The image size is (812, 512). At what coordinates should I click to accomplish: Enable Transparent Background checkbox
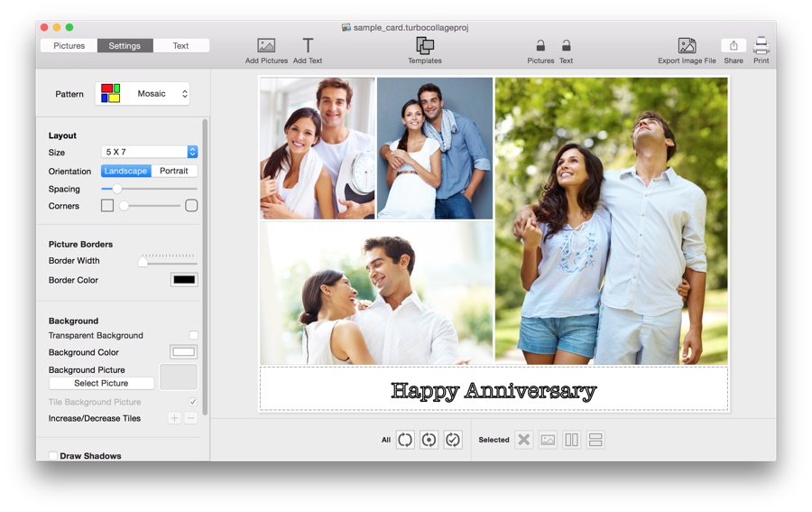pyautogui.click(x=193, y=335)
